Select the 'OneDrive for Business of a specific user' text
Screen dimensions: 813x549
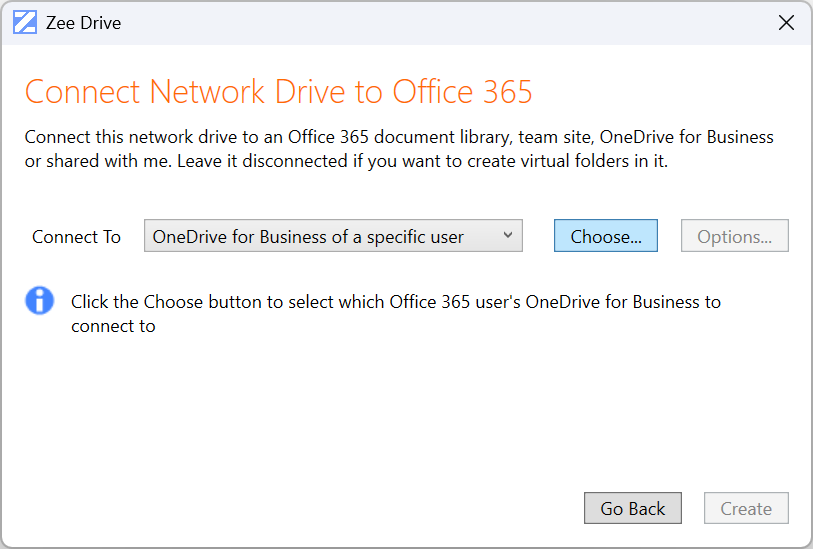click(308, 237)
